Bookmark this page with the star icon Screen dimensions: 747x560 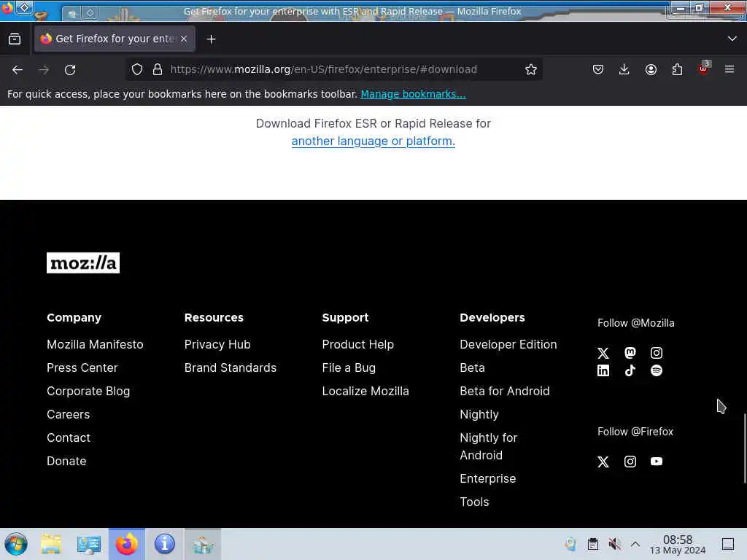(531, 69)
